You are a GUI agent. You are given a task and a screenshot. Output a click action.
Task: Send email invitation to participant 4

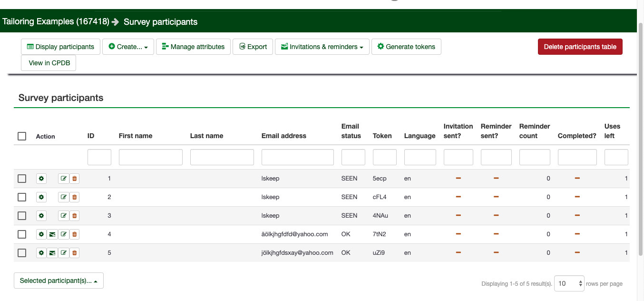[x=52, y=234]
